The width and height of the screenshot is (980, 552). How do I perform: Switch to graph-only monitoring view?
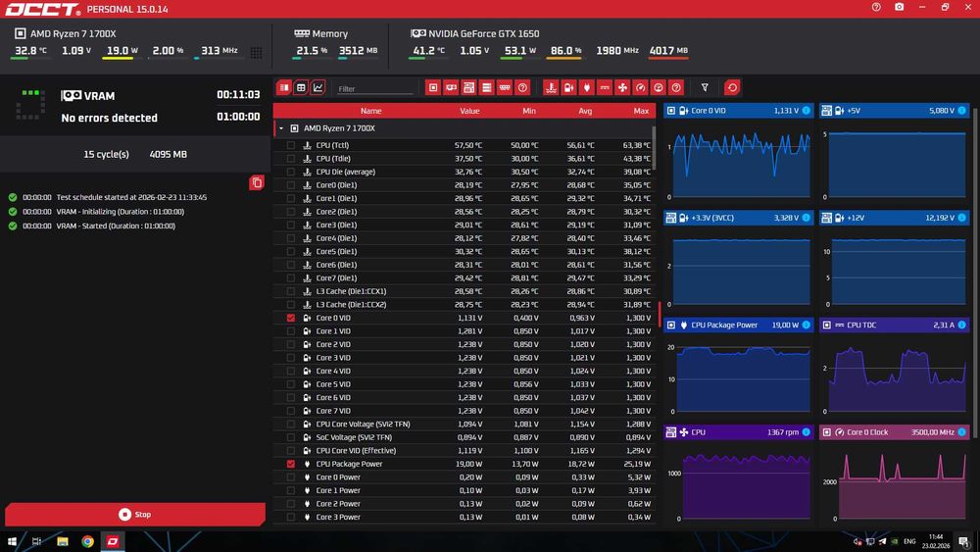(x=318, y=87)
